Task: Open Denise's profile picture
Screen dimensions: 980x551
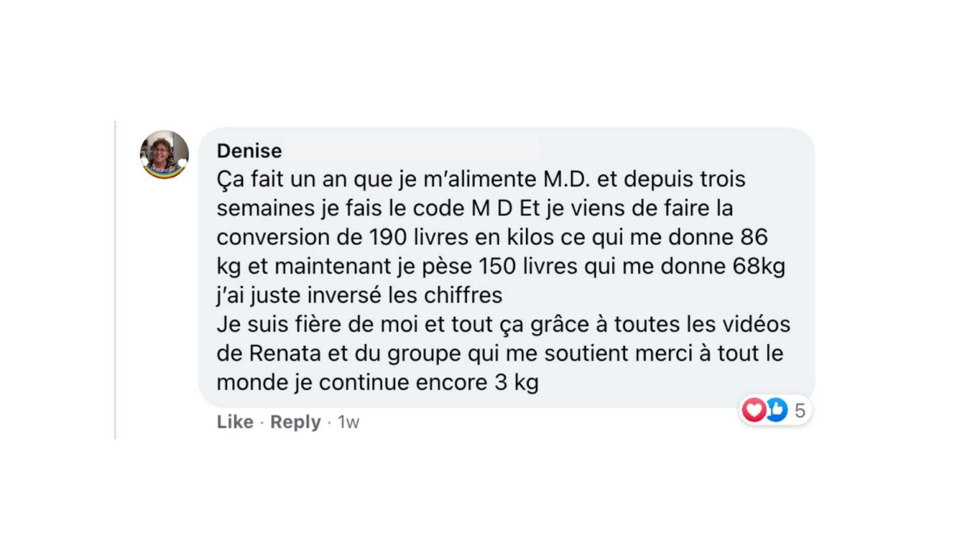Action: click(x=165, y=155)
